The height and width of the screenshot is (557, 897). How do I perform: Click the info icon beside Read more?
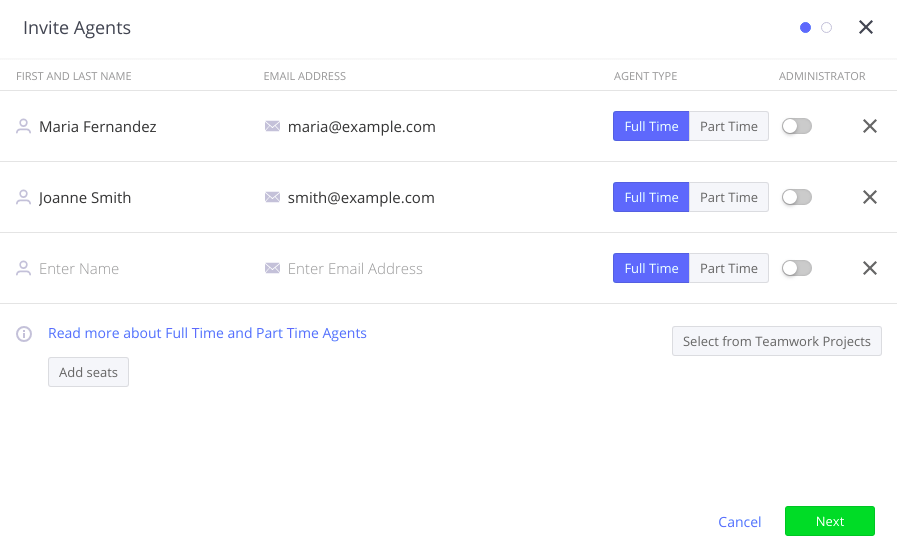(x=24, y=334)
